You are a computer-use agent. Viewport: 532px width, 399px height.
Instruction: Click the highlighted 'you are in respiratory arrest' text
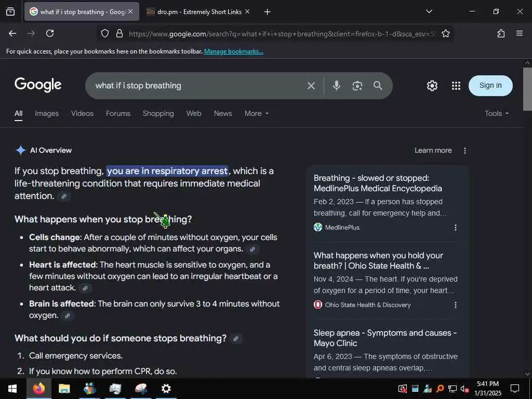tap(167, 171)
